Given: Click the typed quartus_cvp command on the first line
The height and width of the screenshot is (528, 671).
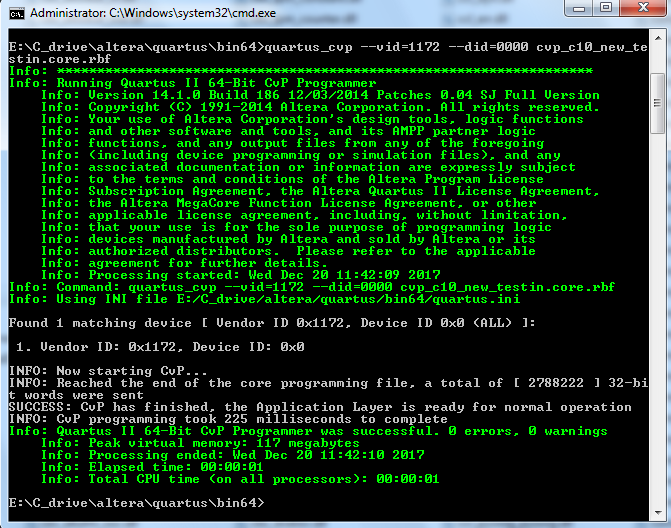Looking at the screenshot, I should tap(456, 47).
